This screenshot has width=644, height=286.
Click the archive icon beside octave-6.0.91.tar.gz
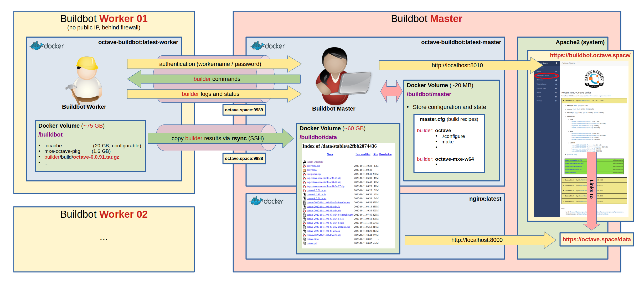(304, 190)
